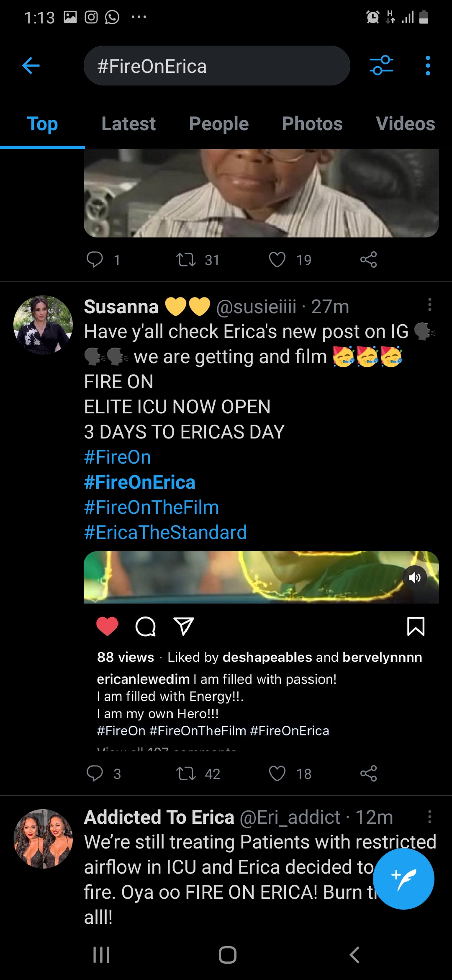
Task: Open Susanna's profile picture
Action: click(43, 325)
